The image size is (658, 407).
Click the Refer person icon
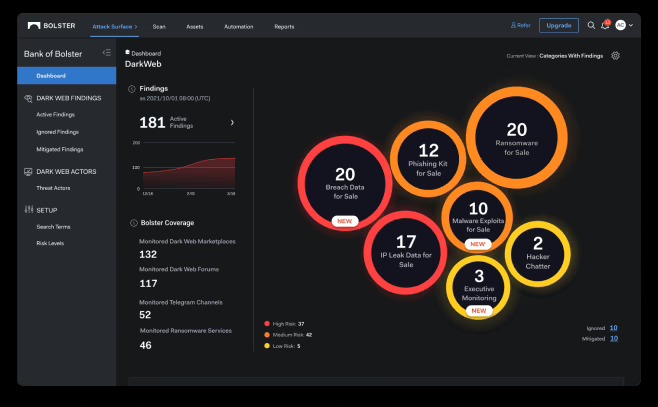pos(513,25)
